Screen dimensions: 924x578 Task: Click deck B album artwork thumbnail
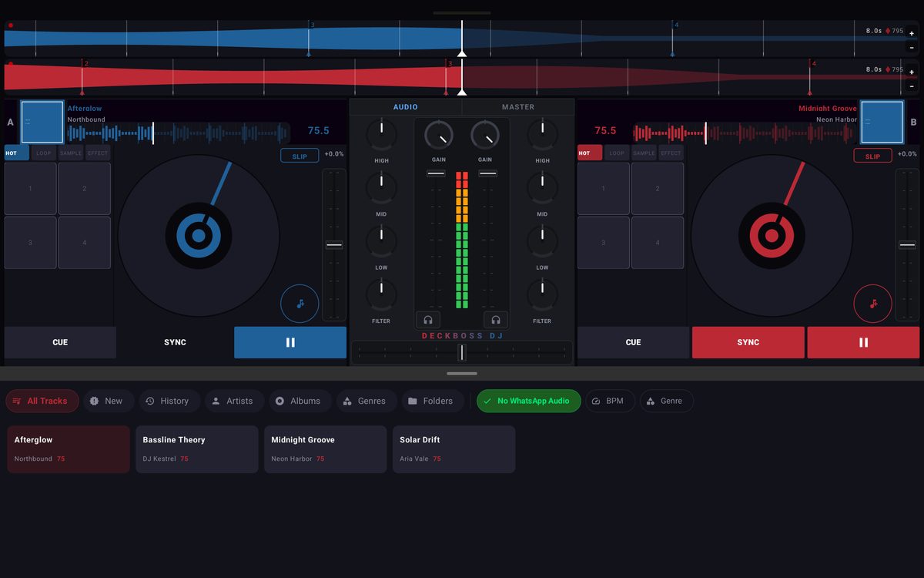click(882, 122)
